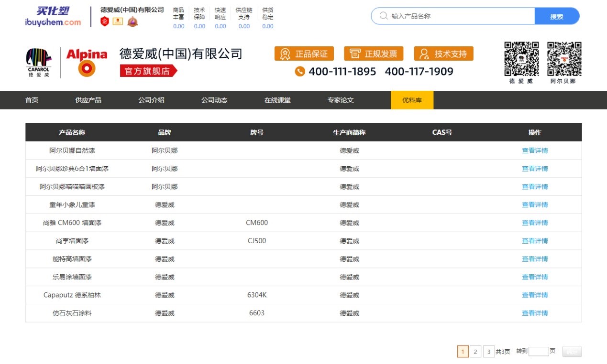Click the 6603 grade cell
The width and height of the screenshot is (607, 364).
pos(257,313)
